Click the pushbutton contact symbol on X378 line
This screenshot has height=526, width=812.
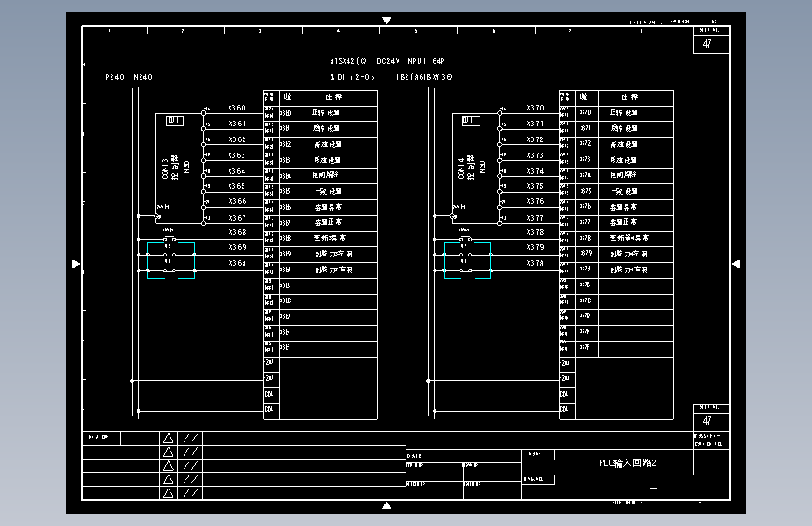[x=465, y=238]
